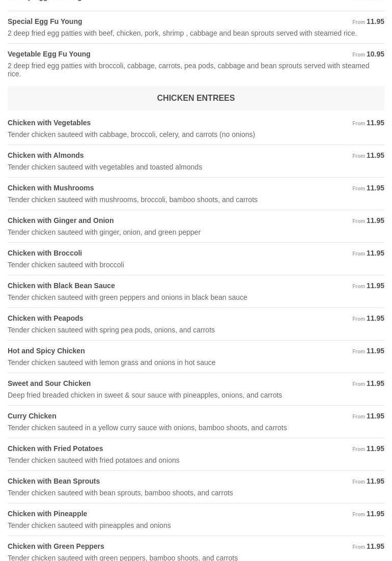392x561 pixels.
Task: Select Chicken with Mushrooms
Action: point(50,188)
